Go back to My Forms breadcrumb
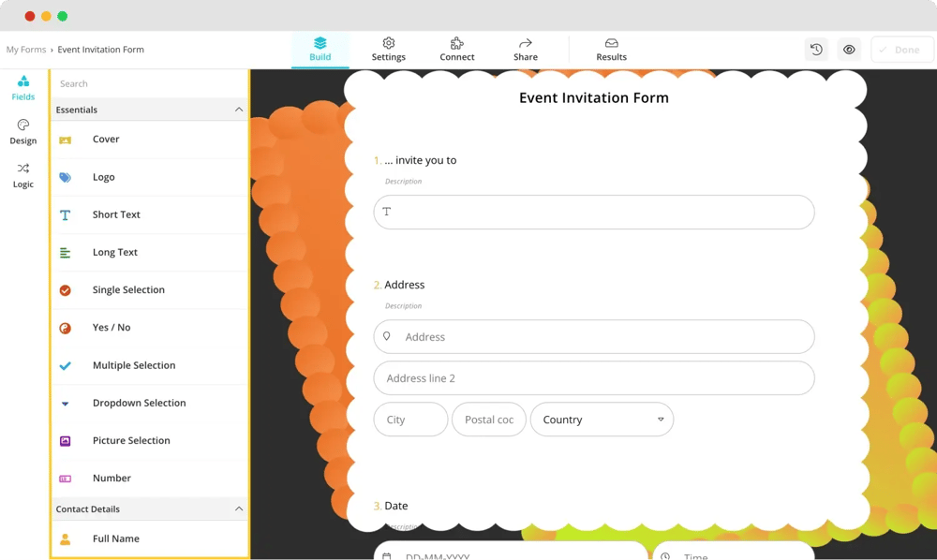 point(26,50)
